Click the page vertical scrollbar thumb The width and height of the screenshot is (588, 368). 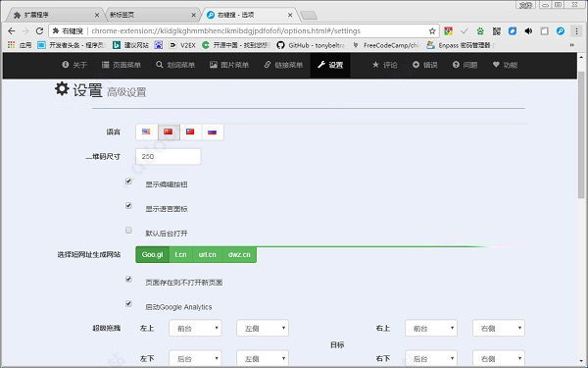tap(581, 135)
